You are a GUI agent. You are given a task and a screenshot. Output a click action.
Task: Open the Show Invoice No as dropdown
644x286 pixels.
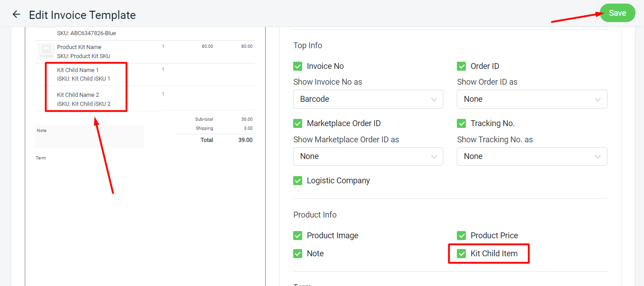(368, 99)
